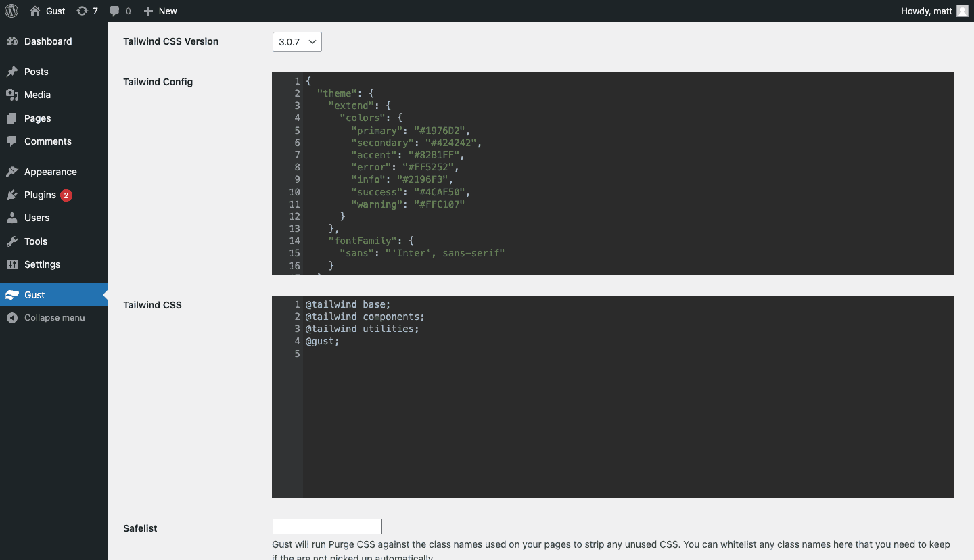
Task: Click the WordPress logo icon
Action: tap(11, 11)
